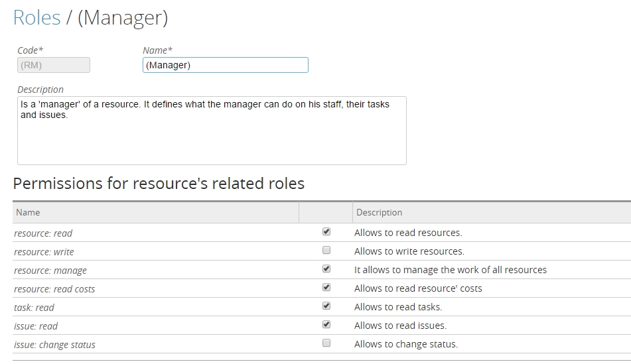Viewport: 631px width, 364px height.
Task: Click the Description column header
Action: 379,212
